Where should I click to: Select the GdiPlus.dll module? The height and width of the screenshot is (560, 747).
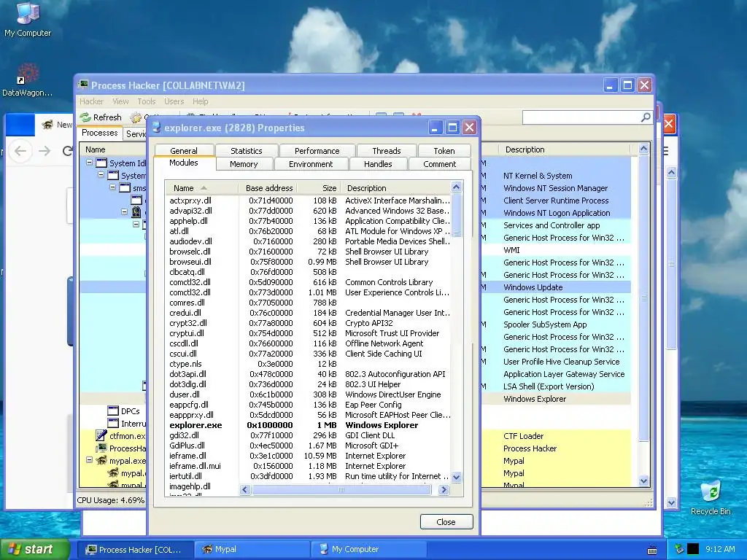pyautogui.click(x=308, y=446)
